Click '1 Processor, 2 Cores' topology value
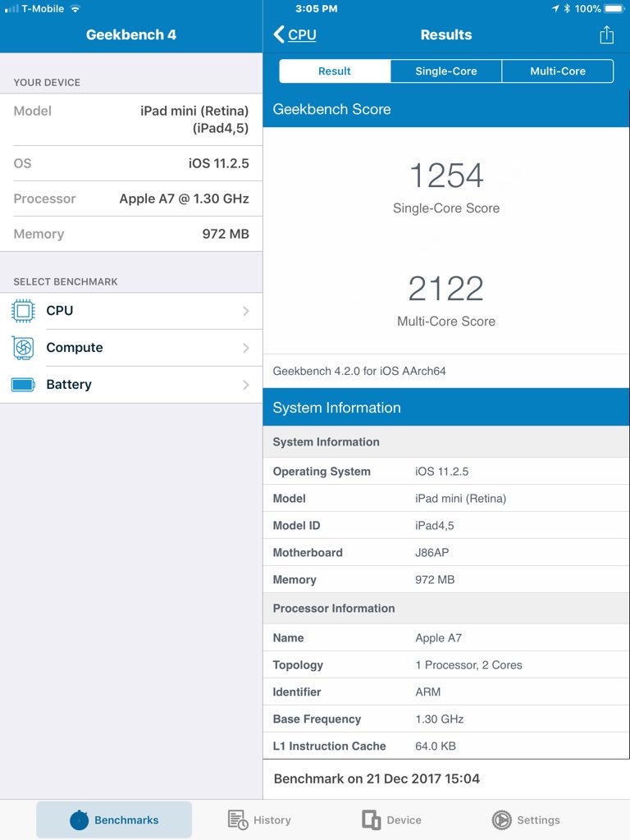Viewport: 630px width, 840px height. 468,664
